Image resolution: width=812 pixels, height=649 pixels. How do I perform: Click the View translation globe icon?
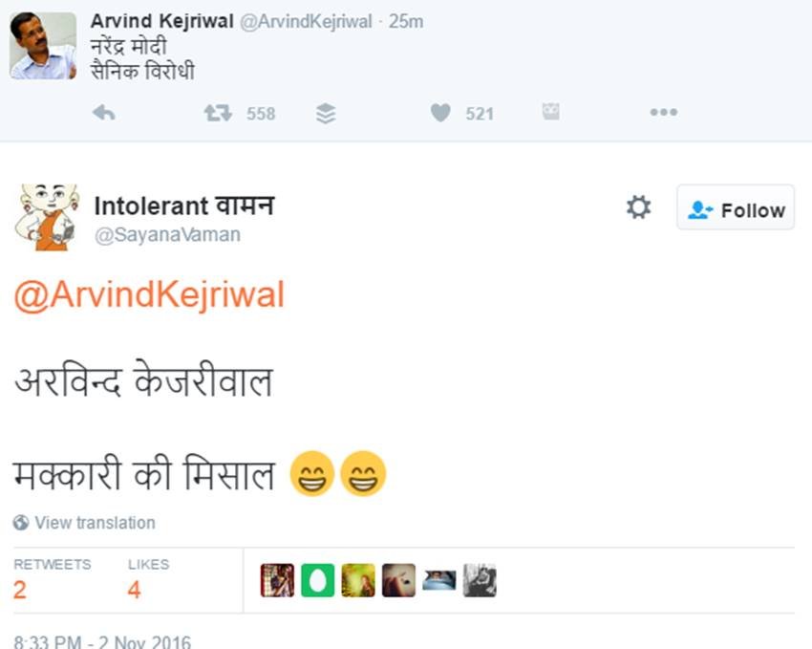point(21,523)
